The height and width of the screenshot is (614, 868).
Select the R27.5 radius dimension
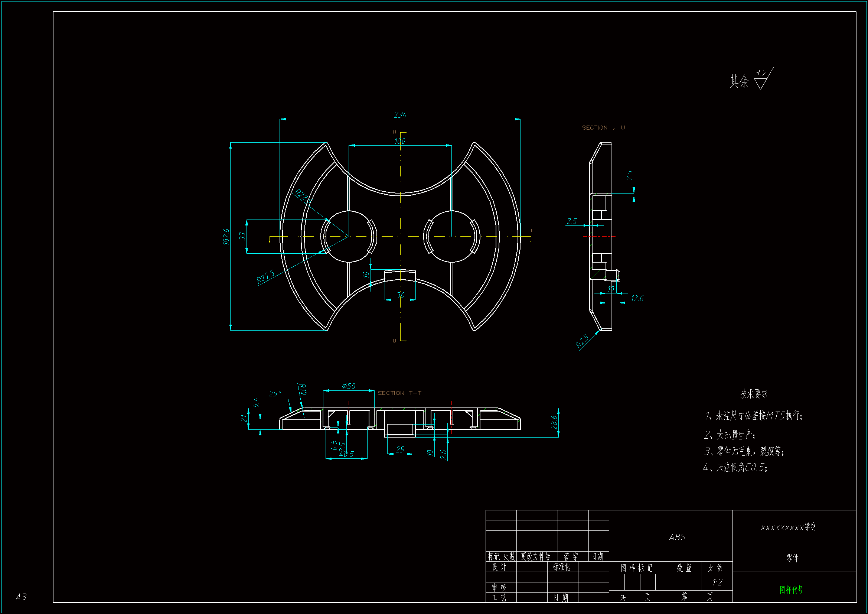tap(265, 277)
